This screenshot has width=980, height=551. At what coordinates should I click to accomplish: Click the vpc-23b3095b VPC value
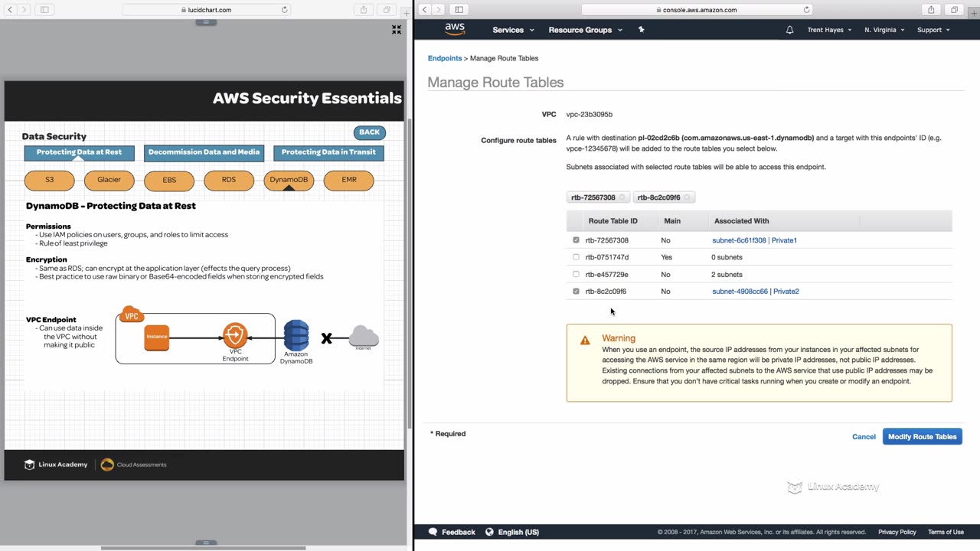point(589,114)
